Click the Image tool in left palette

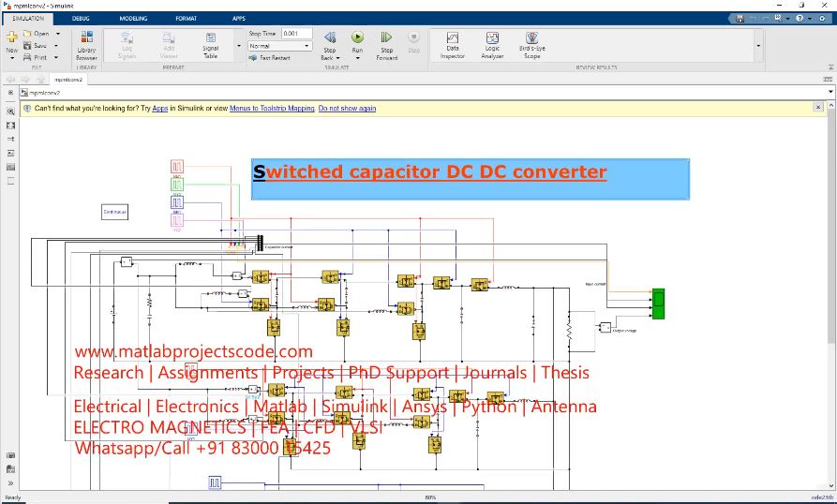pyautogui.click(x=10, y=167)
